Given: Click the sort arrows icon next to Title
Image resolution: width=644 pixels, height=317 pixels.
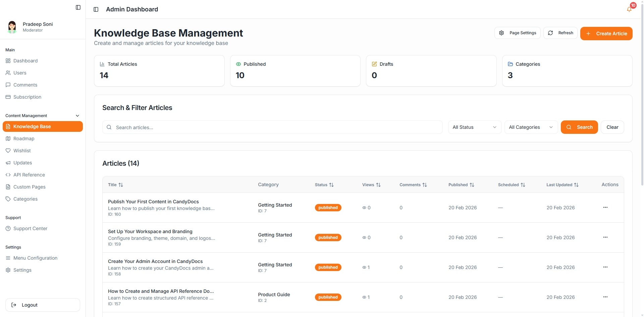Looking at the screenshot, I should coord(121,185).
